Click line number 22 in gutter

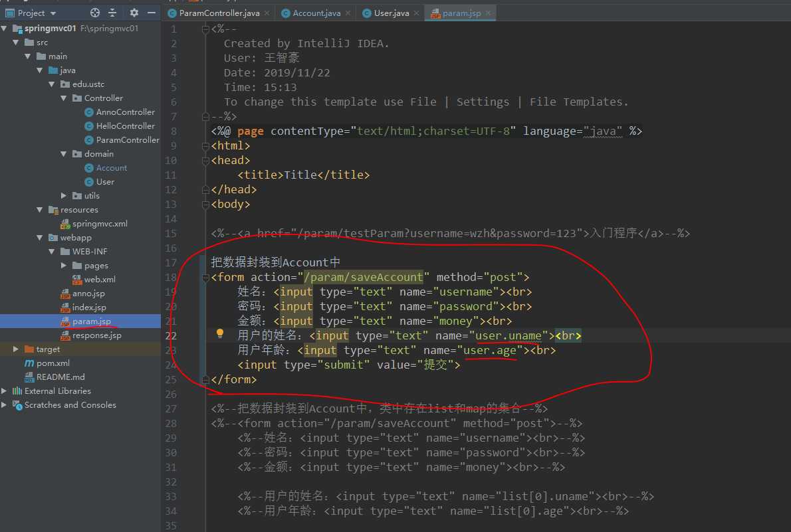pyautogui.click(x=171, y=336)
